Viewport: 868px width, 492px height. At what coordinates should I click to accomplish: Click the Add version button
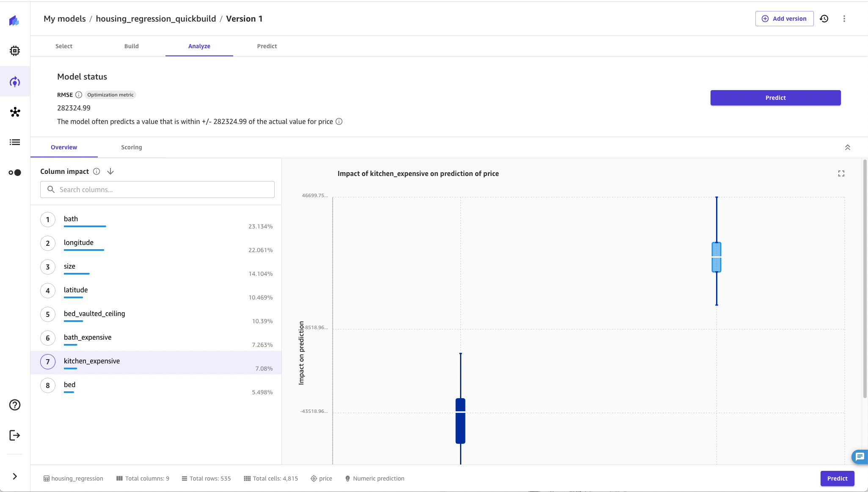pyautogui.click(x=784, y=19)
